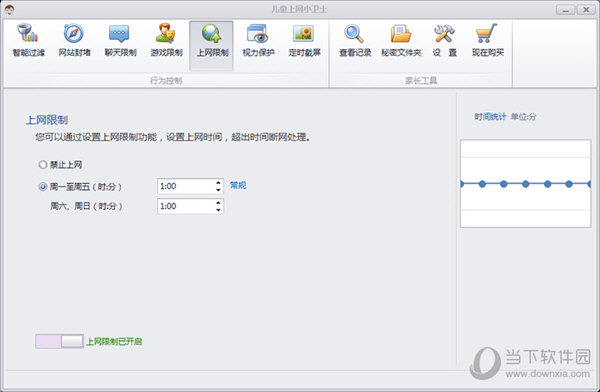Select the 禁止上网 radio button
The width and height of the screenshot is (600, 392).
coord(43,165)
